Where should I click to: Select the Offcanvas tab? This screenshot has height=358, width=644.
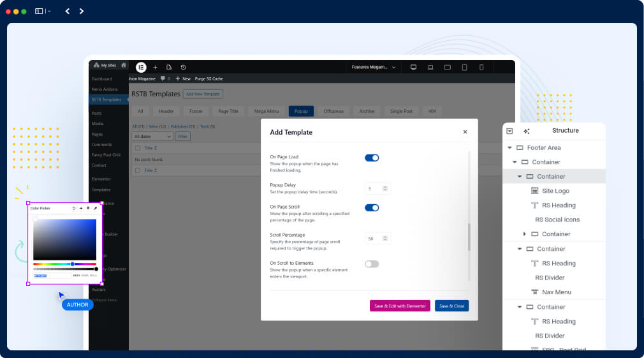pyautogui.click(x=333, y=112)
